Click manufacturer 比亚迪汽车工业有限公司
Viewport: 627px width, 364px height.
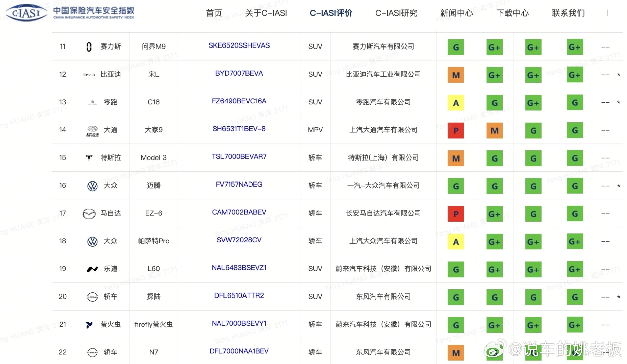click(x=383, y=74)
